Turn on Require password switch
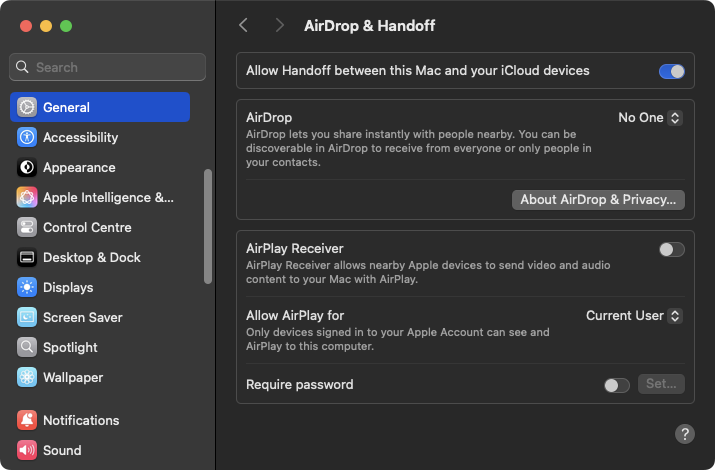The width and height of the screenshot is (715, 470). (x=617, y=385)
